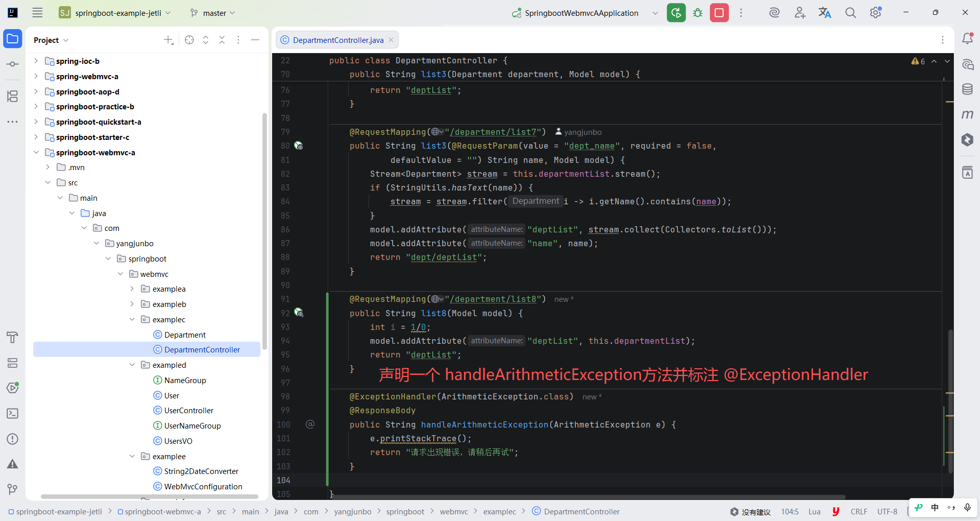Viewport: 980px width, 521px height.
Task: Close the DepartmentController.java tab
Action: (x=391, y=40)
